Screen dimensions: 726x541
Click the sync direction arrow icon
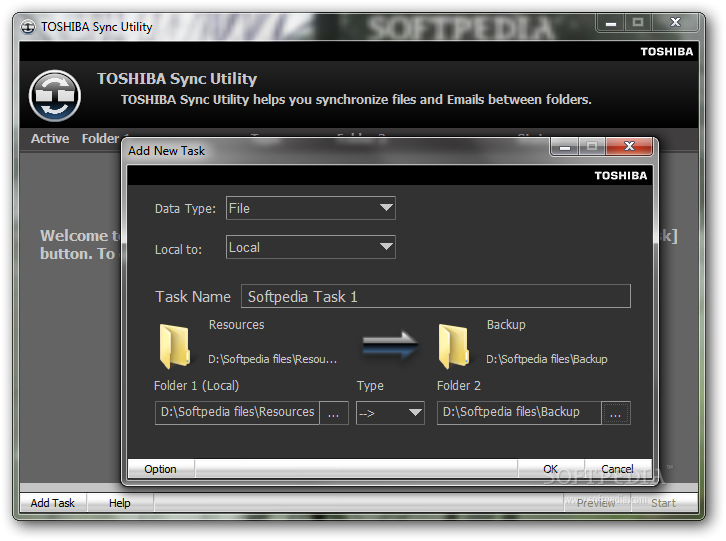click(390, 345)
